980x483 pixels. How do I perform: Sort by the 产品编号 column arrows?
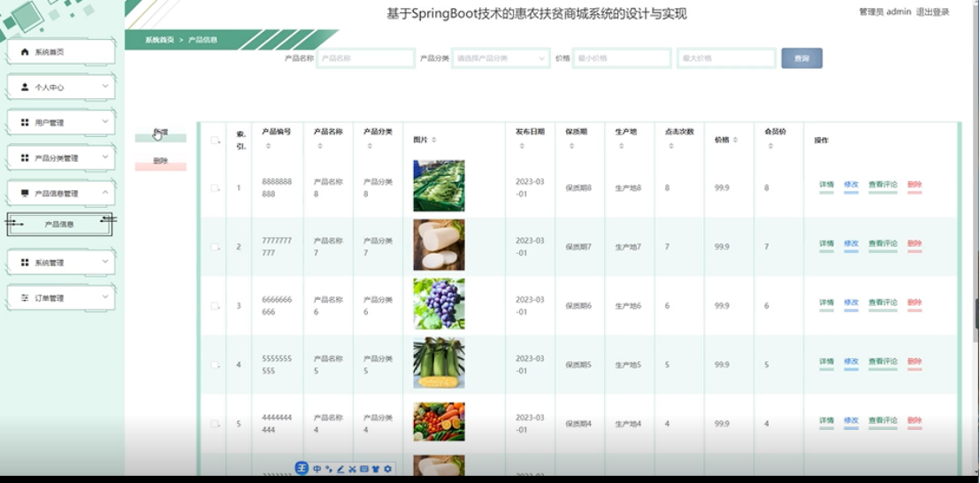coord(268,146)
